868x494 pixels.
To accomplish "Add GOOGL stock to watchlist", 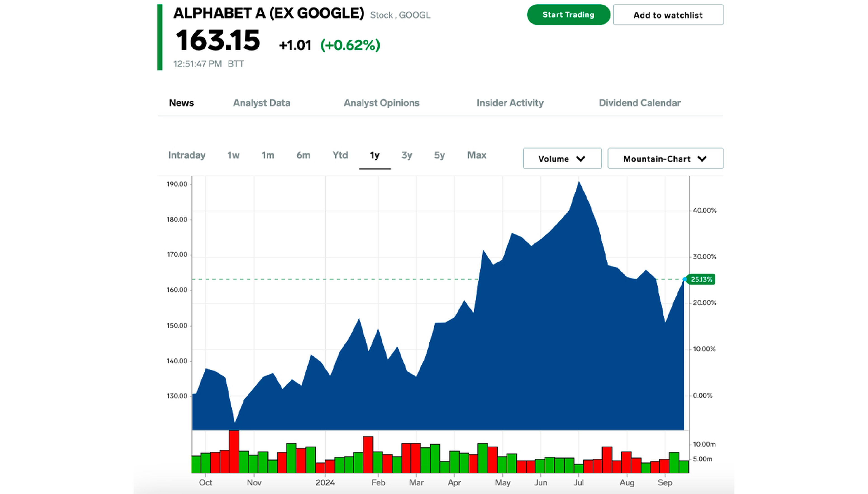I will point(668,15).
